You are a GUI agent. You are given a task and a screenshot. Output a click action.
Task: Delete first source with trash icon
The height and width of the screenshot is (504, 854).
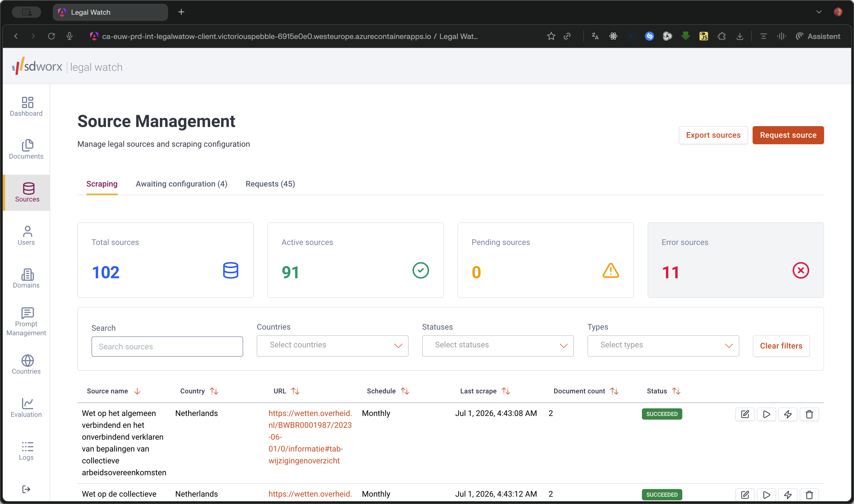[809, 414]
